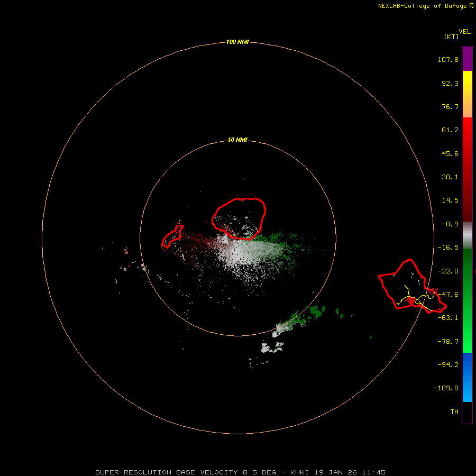476x476 pixels.
Task: Click the 107.8 velocity scale value
Action: (x=448, y=59)
